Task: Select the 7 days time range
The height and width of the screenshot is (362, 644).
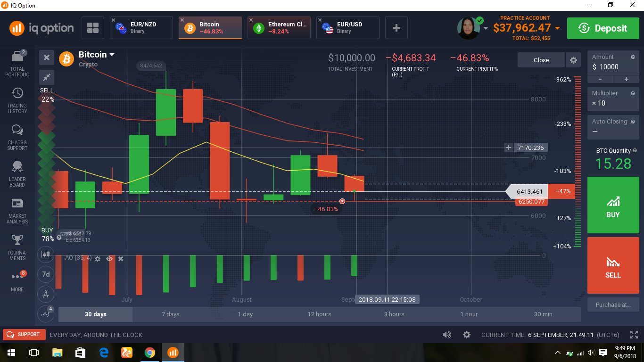Action: (x=170, y=314)
